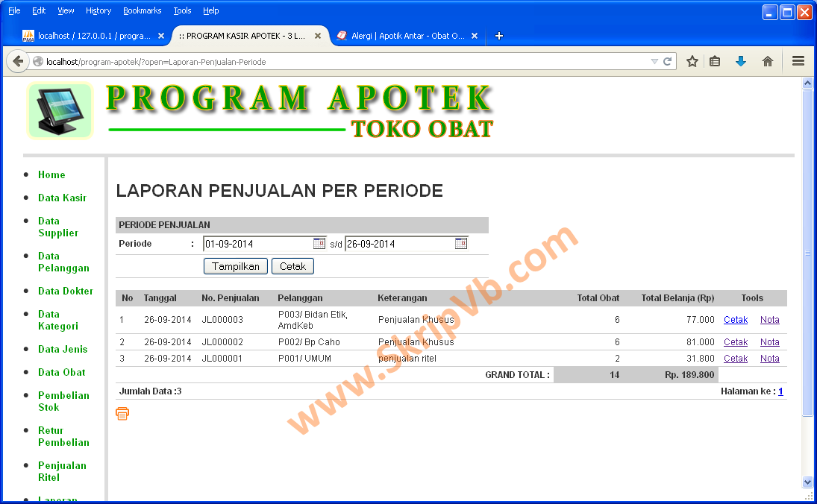The width and height of the screenshot is (817, 504).
Task: Reload the current page
Action: click(x=666, y=61)
